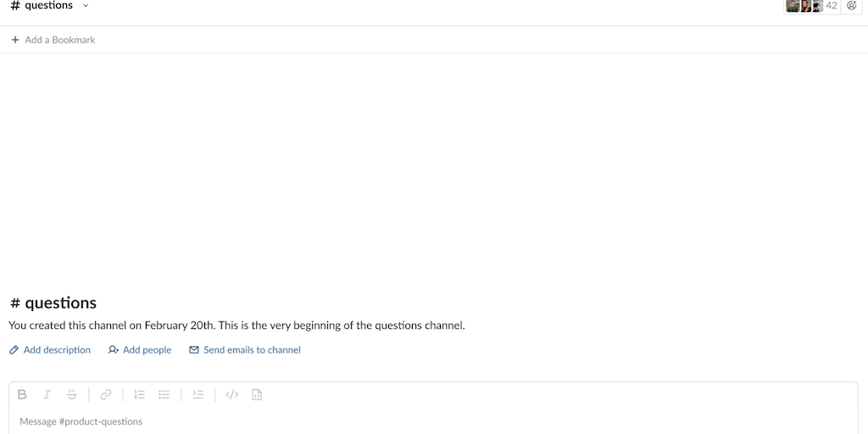Insert a code block
868x434 pixels.
[257, 395]
